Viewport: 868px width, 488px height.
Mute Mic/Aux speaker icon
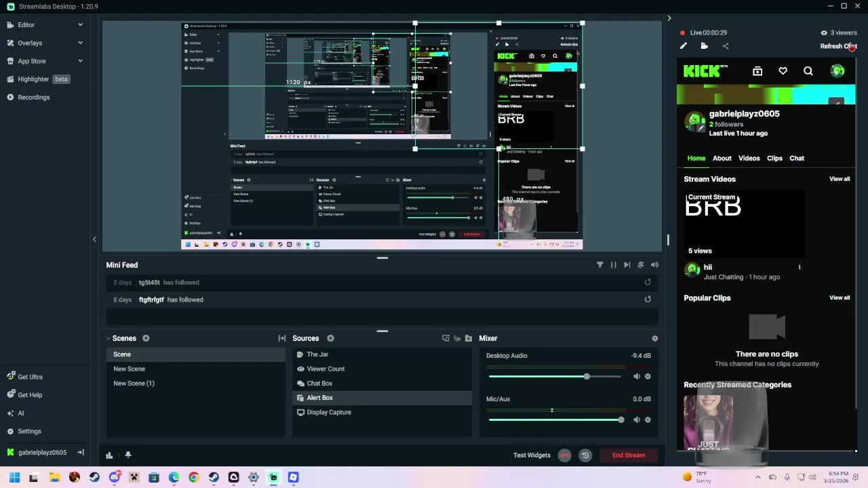click(636, 420)
